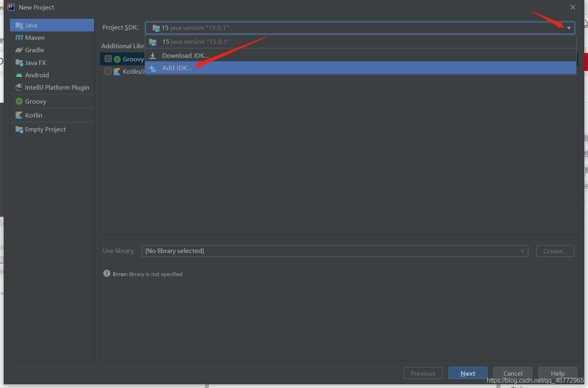Click the Groovy library icon in list
588x388 pixels.
click(x=117, y=59)
